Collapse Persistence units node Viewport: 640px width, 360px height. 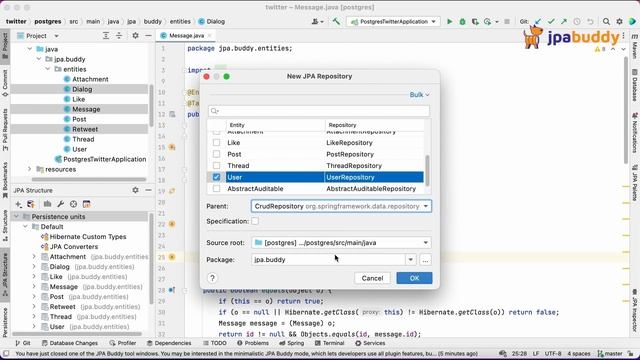16,216
